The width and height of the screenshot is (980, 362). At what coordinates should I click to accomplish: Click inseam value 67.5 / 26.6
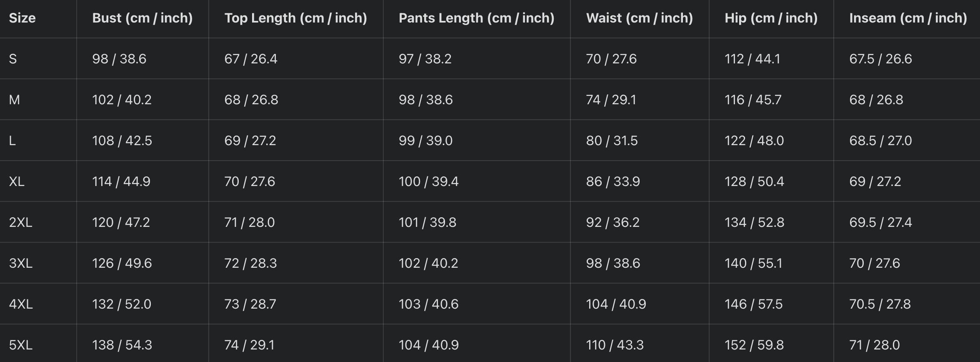tap(880, 59)
